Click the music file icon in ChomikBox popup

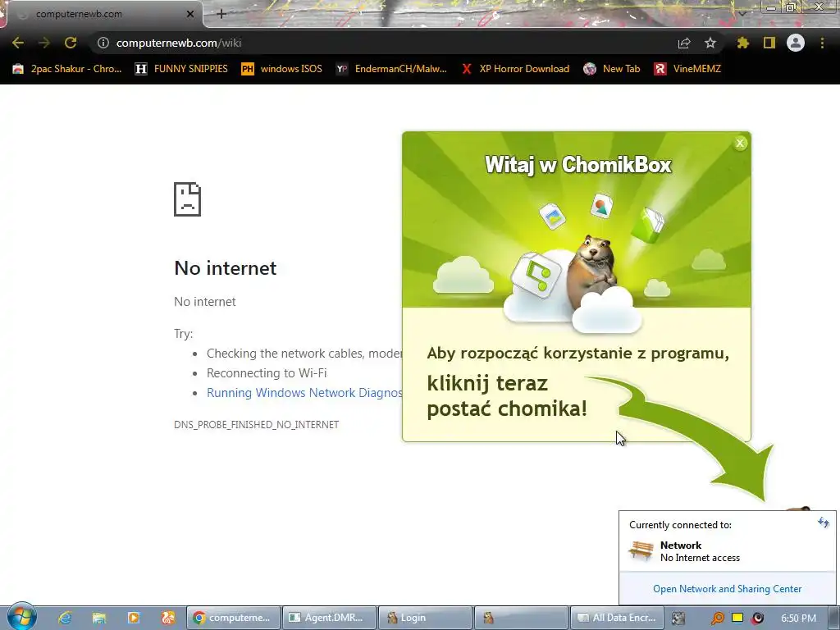tap(536, 275)
